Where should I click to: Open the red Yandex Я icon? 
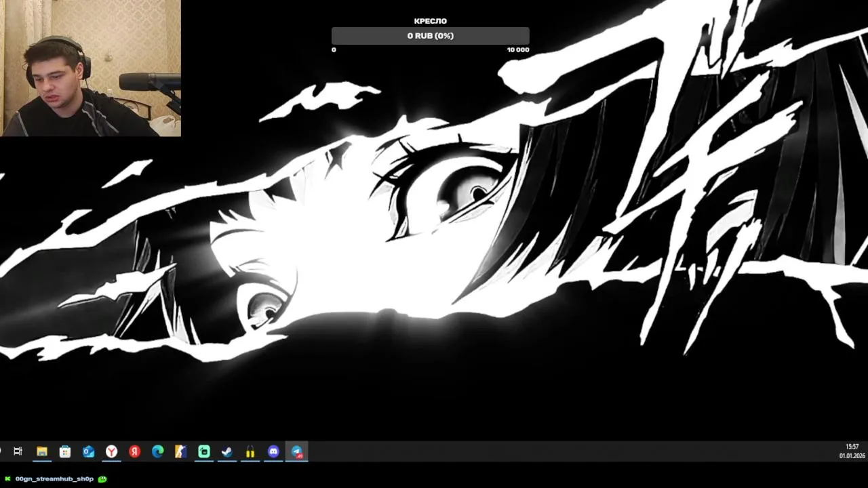[x=134, y=451]
